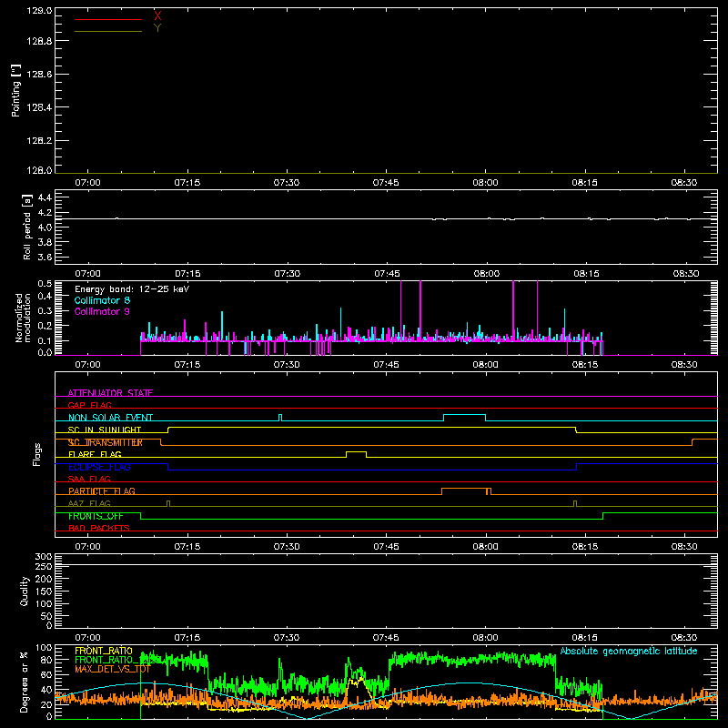Screen dimensions: 728x728
Task: Click the 129.0 tick label
Action: pyautogui.click(x=39, y=11)
